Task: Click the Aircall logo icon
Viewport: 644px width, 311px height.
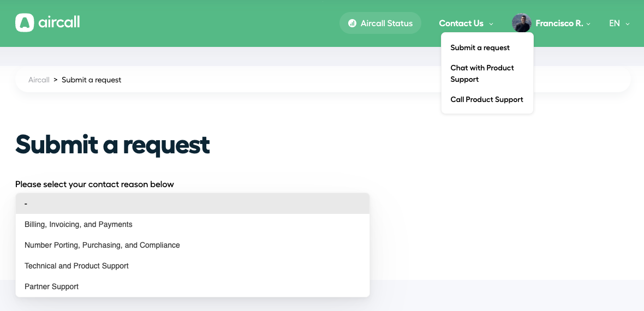Action: tap(25, 22)
